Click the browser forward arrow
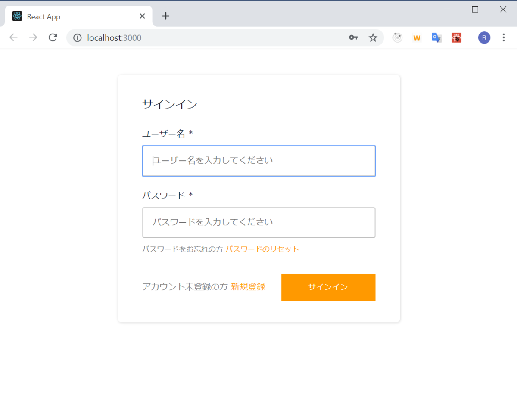Viewport: 517px width, 420px height. (33, 38)
